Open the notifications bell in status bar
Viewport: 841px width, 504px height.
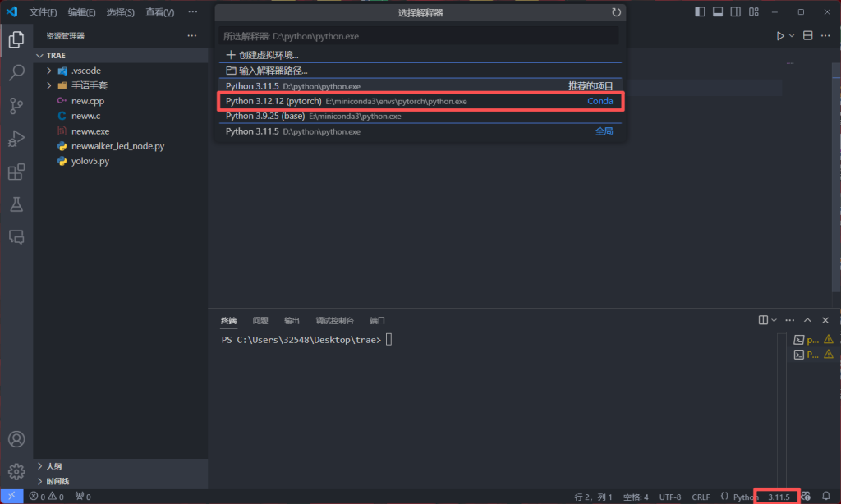click(x=825, y=497)
